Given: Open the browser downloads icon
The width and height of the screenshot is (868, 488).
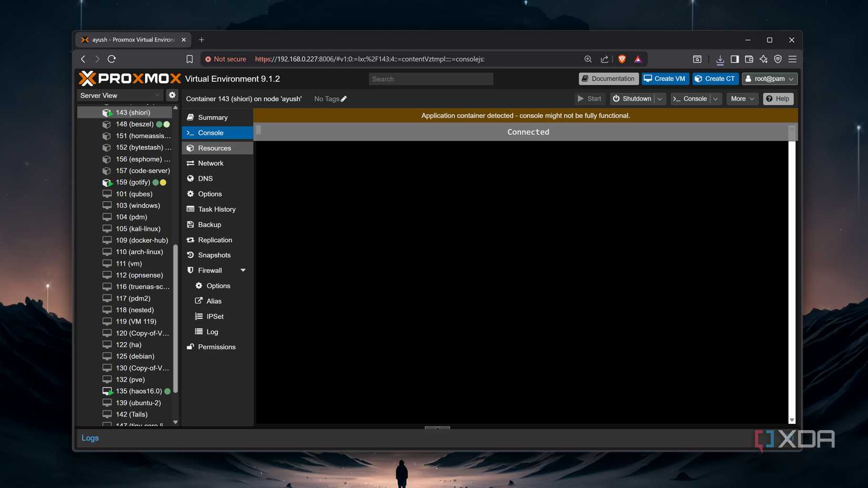Looking at the screenshot, I should point(720,59).
